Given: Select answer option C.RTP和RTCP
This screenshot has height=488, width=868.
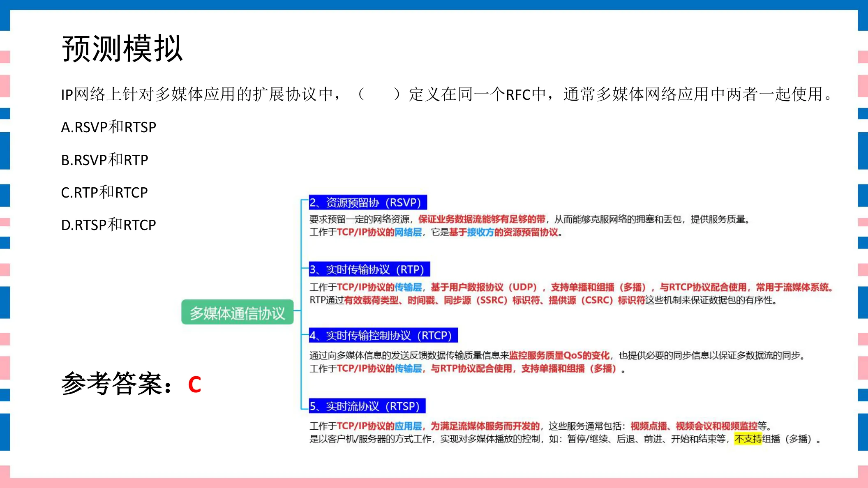Looking at the screenshot, I should click(x=104, y=192).
